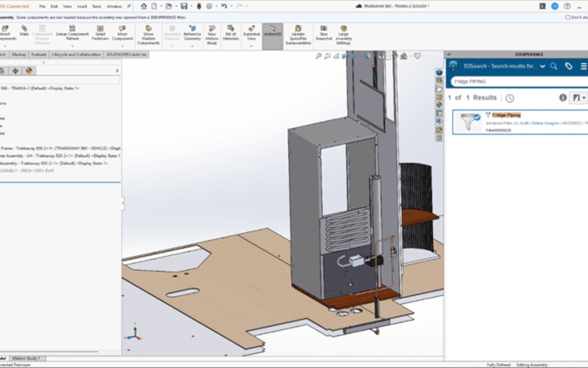Open Large Assembly Settings
The image size is (588, 368).
coord(344,33)
